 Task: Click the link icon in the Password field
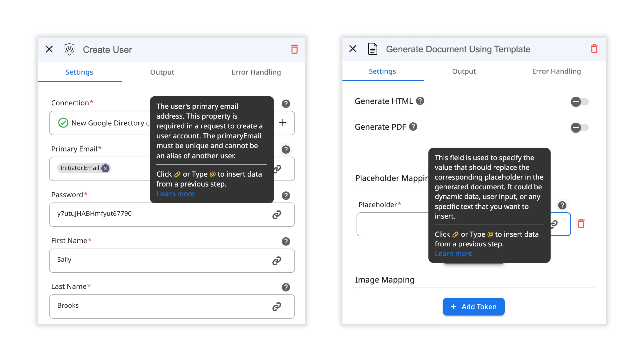coord(276,215)
